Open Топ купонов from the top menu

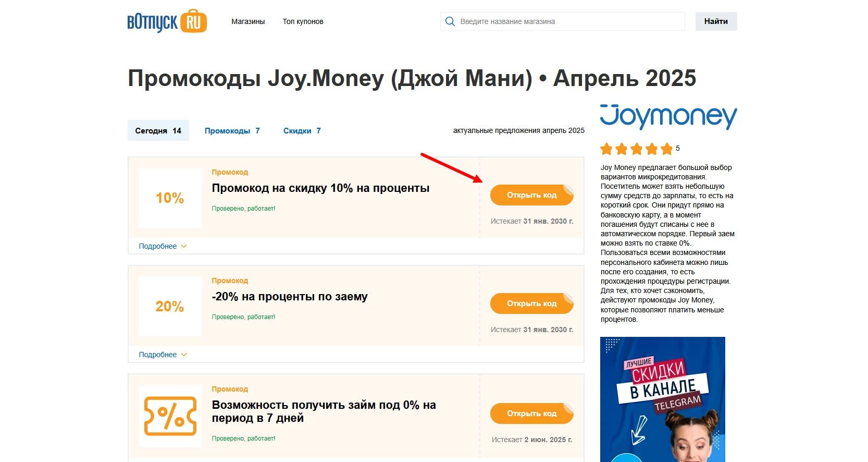pyautogui.click(x=303, y=21)
